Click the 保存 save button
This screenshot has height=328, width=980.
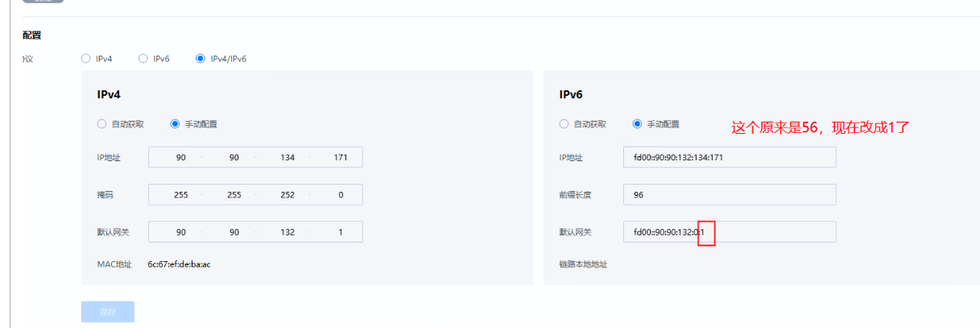(x=107, y=312)
